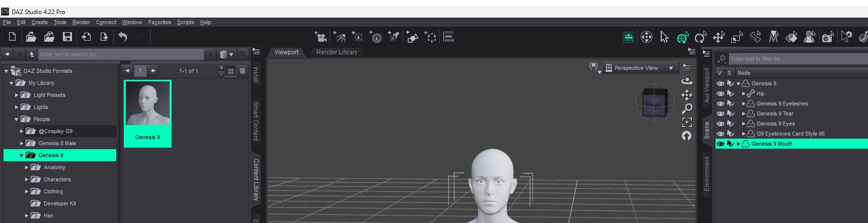Open the Render menu

click(81, 22)
